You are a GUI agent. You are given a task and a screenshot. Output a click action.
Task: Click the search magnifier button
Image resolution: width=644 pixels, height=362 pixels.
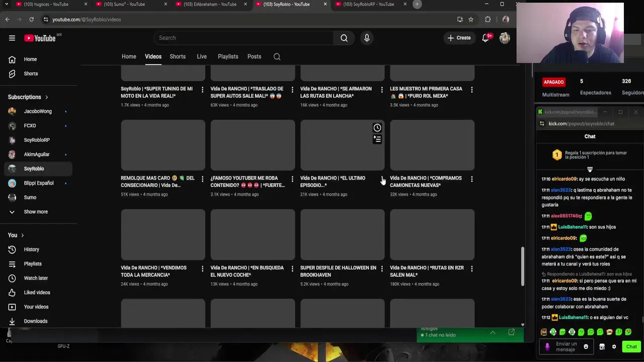tap(344, 38)
